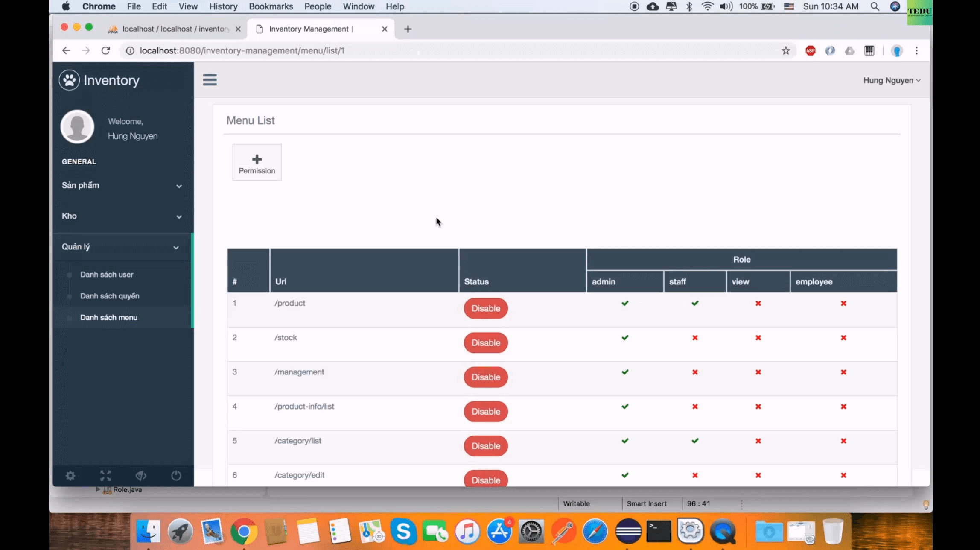Screen dimensions: 980x550
Task: Disable the /product-info/list menu
Action: click(x=486, y=412)
